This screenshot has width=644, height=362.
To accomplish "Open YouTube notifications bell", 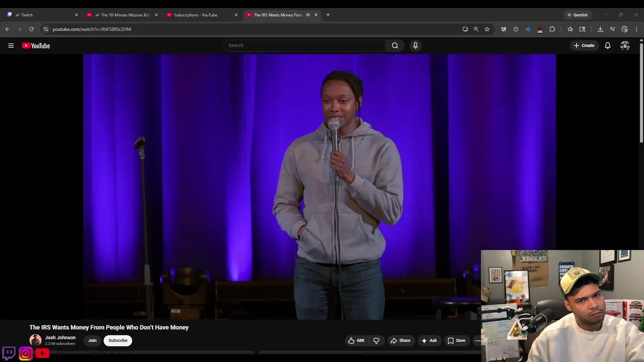I will pos(607,45).
